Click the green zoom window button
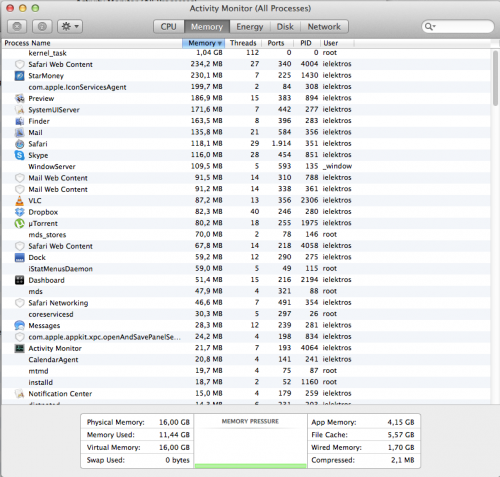500x477 pixels. (35, 8)
